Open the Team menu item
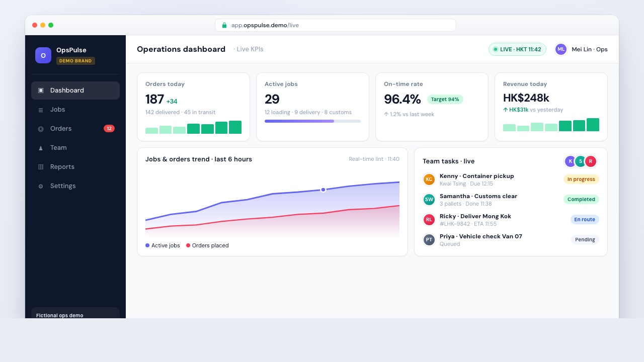The height and width of the screenshot is (362, 644). click(75, 148)
